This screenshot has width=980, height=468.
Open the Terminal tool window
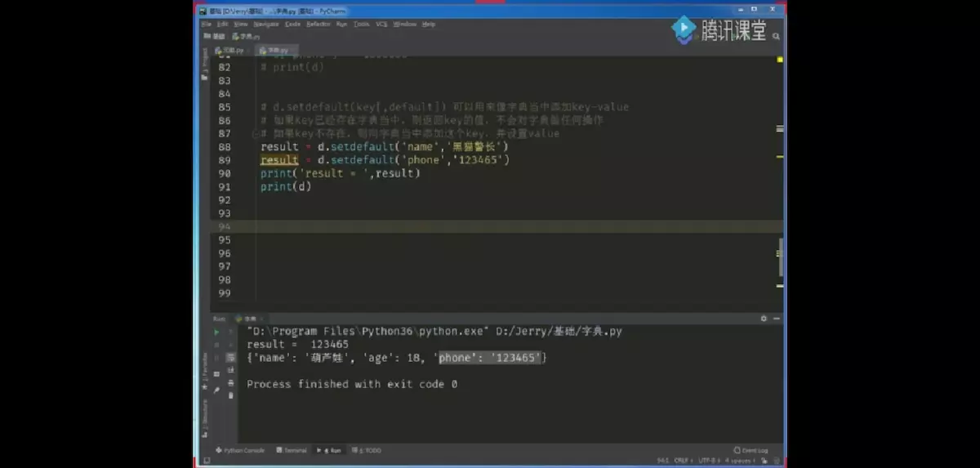[x=292, y=450]
